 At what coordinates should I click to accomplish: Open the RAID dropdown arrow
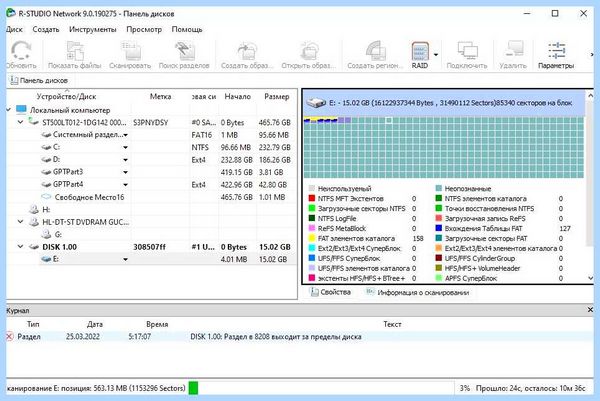(436, 55)
